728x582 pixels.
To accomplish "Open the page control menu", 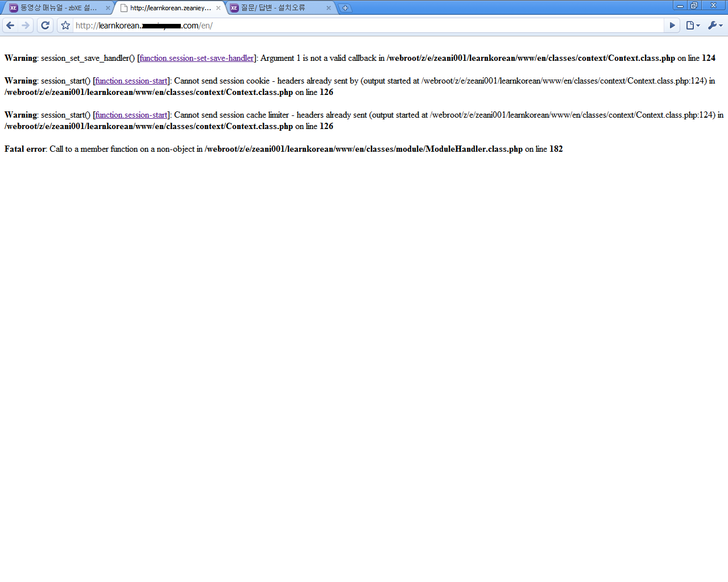I will (692, 26).
